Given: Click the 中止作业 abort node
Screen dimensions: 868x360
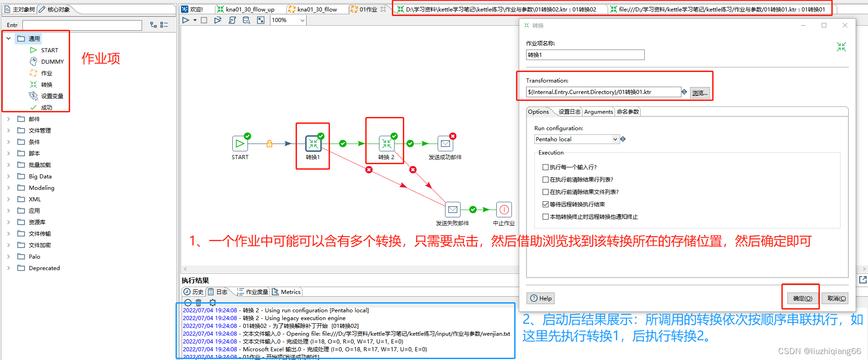Looking at the screenshot, I should 504,210.
